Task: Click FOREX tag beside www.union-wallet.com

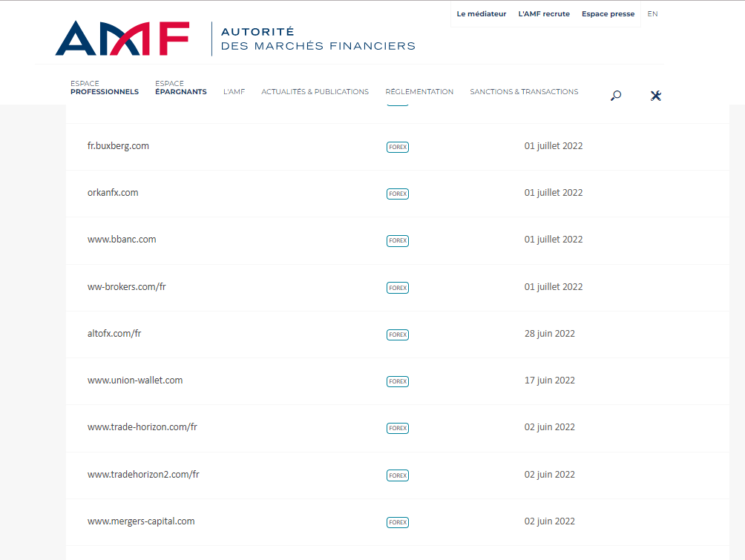Action: coord(397,381)
